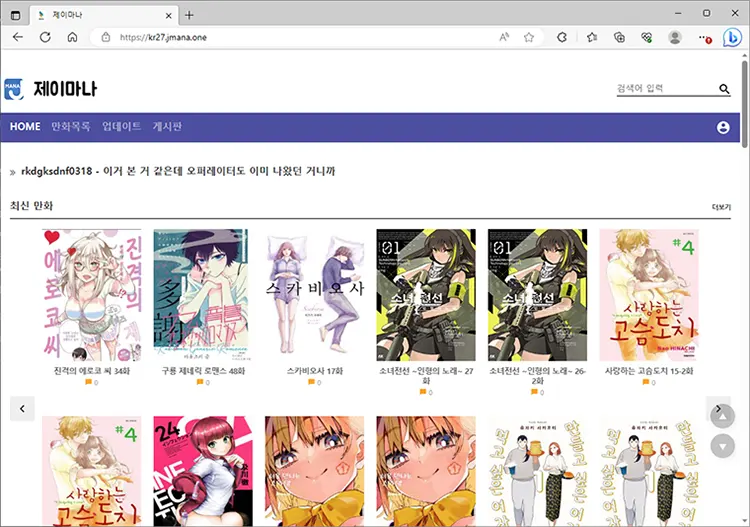This screenshot has height=527, width=750.
Task: Open title 소녀전선 ~인형의 노래~ 27화
Action: click(426, 375)
